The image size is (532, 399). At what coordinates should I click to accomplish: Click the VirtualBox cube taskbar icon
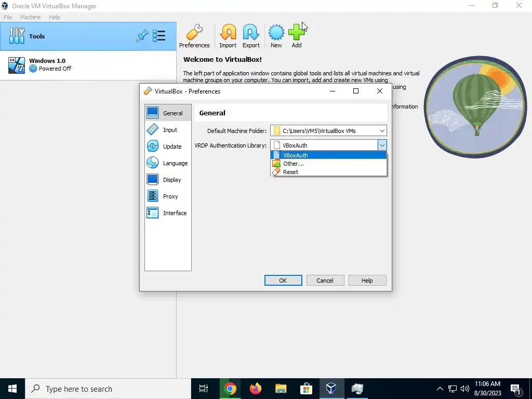331,389
